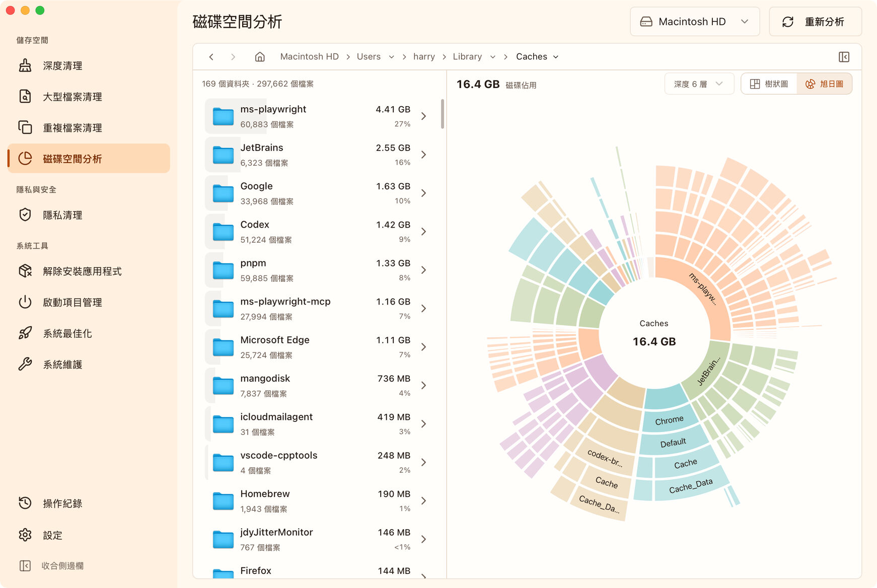Viewport: 877px width, 588px height.
Task: Click JetBrain... green sunburst segment
Action: [709, 371]
